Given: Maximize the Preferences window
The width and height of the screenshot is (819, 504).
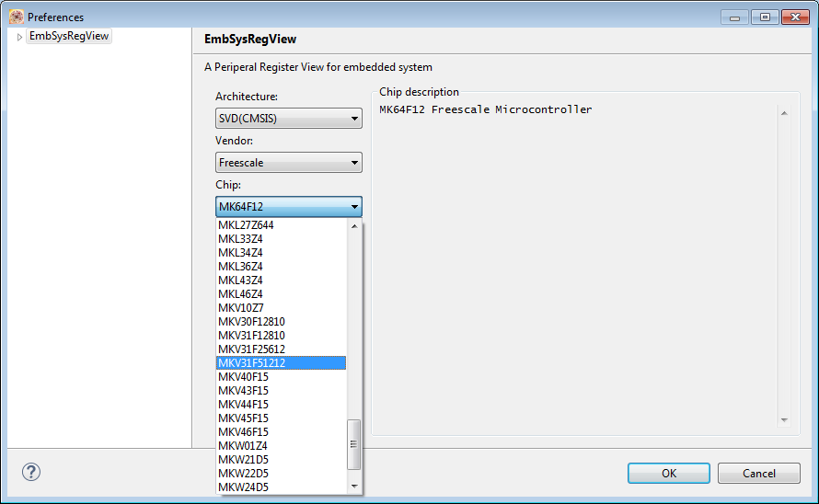Looking at the screenshot, I should tap(765, 17).
